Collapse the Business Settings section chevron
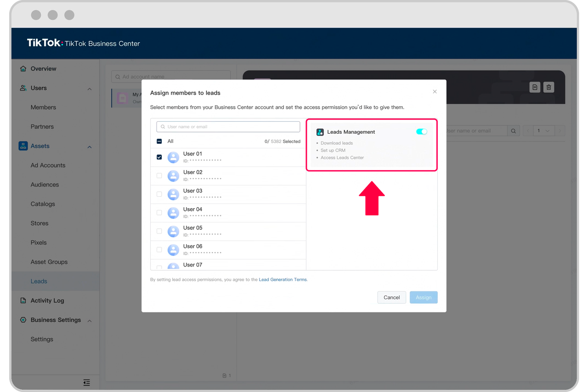The image size is (588, 392). tap(90, 320)
